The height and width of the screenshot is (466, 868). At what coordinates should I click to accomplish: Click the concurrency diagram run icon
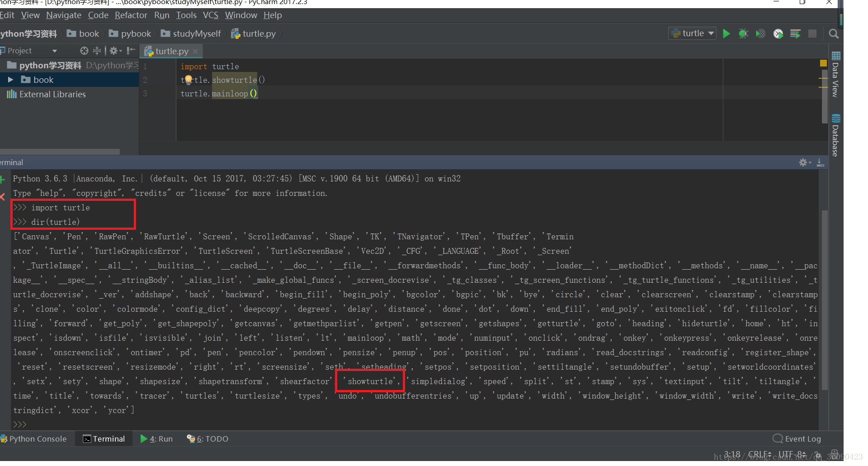795,33
